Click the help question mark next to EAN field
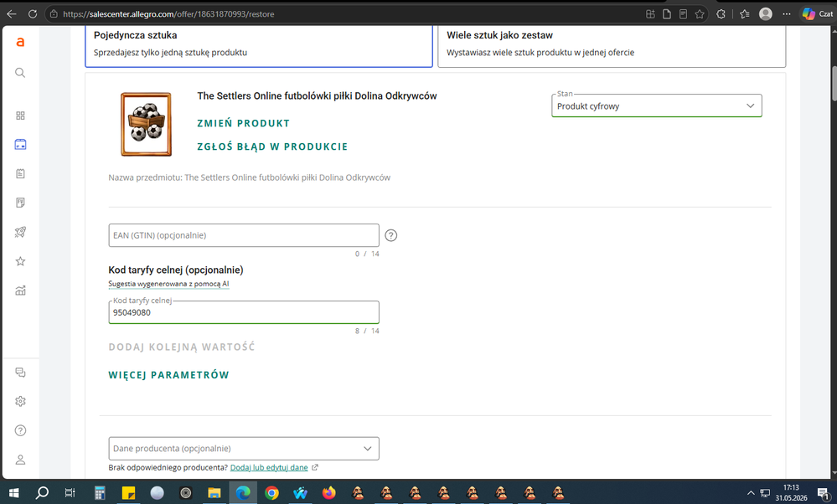 coord(390,235)
